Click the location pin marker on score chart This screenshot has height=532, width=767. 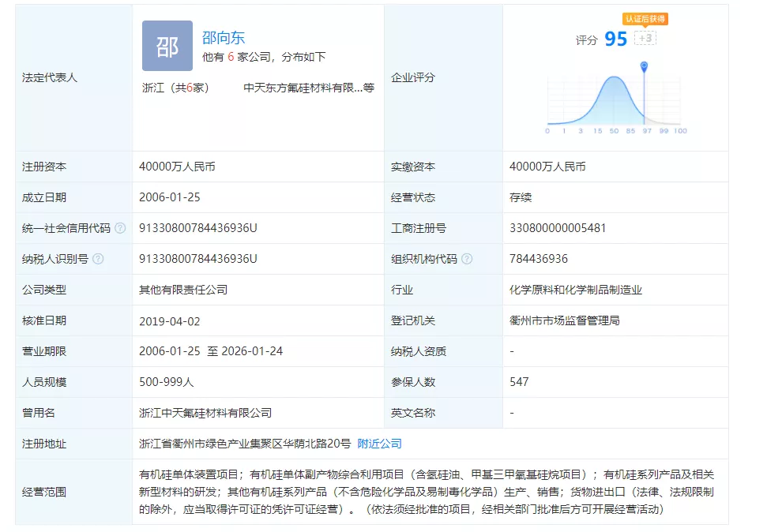[644, 66]
